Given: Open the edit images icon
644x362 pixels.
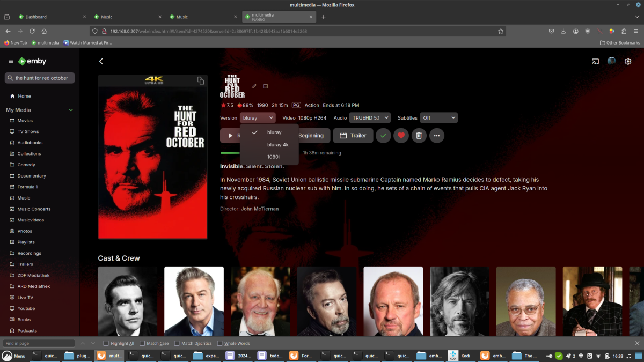Looking at the screenshot, I should (265, 86).
